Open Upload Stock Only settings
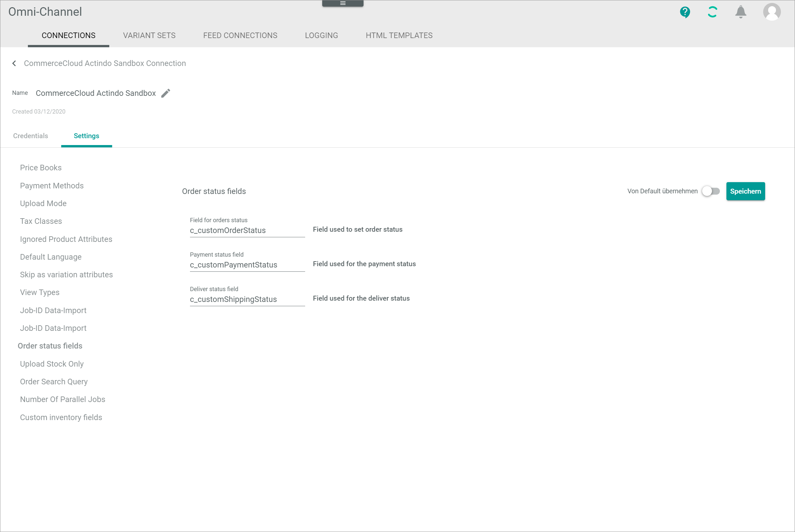This screenshot has width=795, height=532. pyautogui.click(x=52, y=364)
